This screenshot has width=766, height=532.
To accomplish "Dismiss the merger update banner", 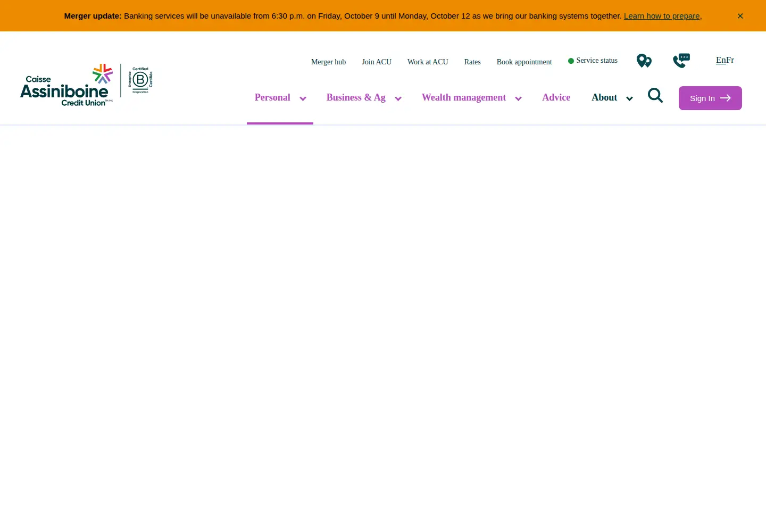I will coord(740,16).
